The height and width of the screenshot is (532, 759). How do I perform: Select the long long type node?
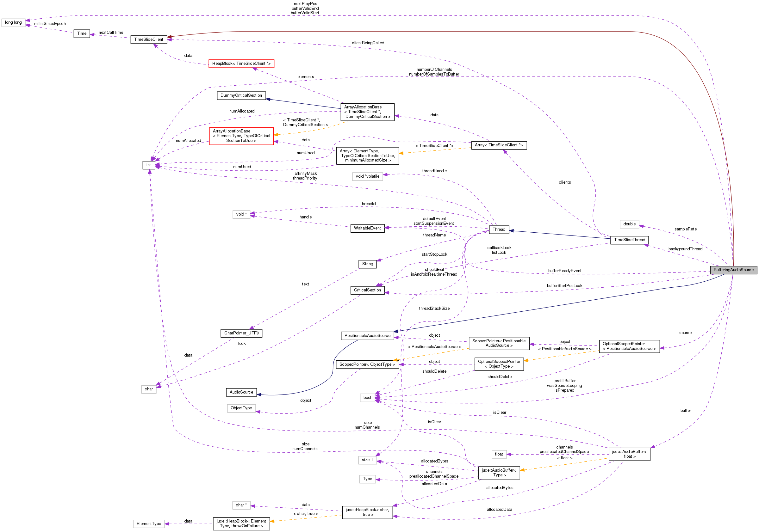pyautogui.click(x=13, y=22)
